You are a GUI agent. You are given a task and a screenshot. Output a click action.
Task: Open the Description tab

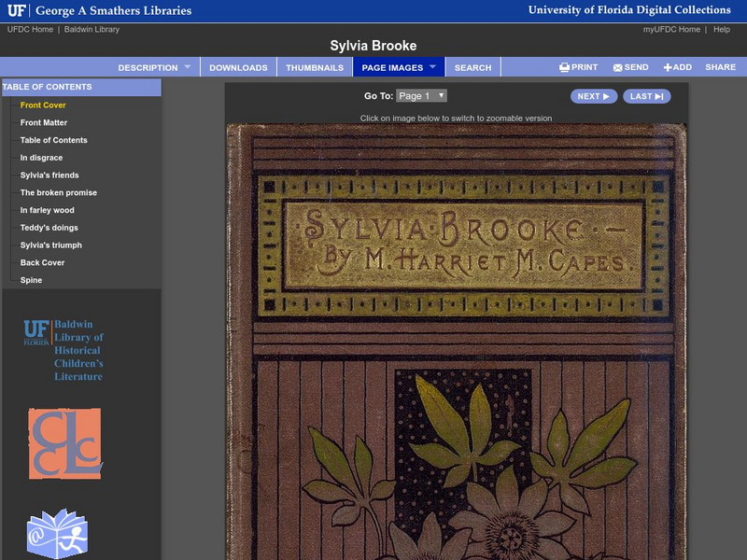click(148, 67)
